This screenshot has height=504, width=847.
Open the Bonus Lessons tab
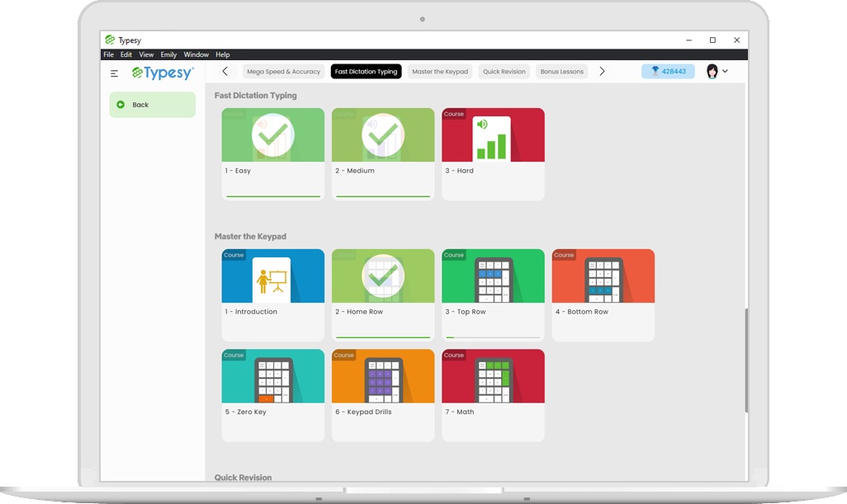coord(562,71)
